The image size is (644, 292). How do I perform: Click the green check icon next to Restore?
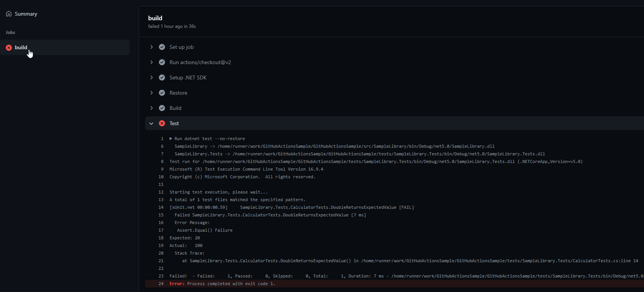(162, 93)
